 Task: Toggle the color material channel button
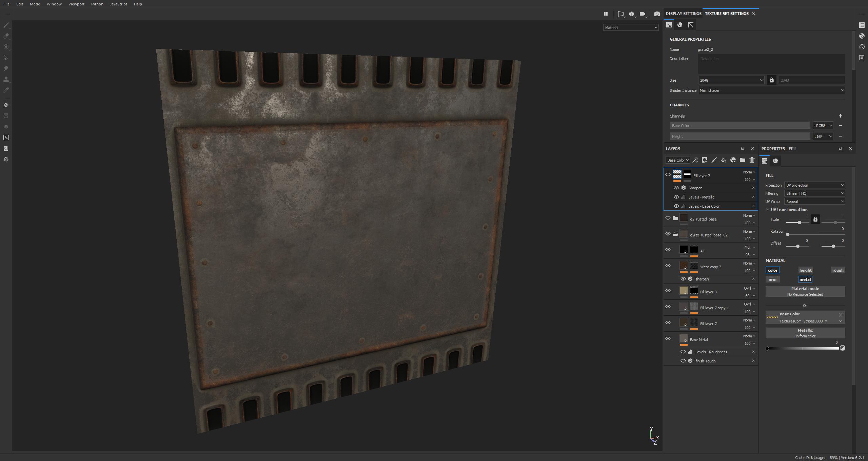click(773, 270)
